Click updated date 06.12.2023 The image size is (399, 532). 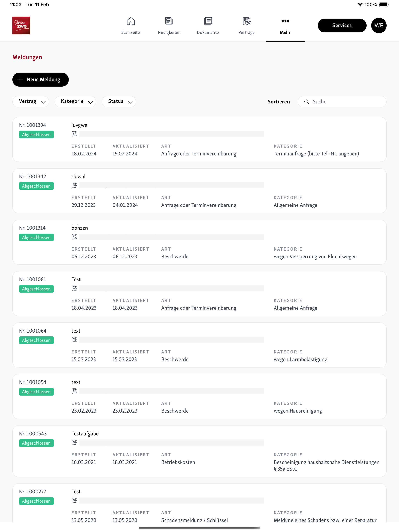click(x=125, y=257)
